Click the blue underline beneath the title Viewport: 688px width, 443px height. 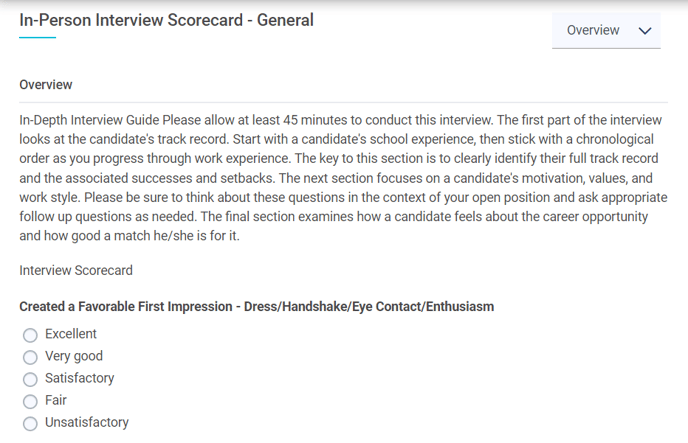[37, 38]
